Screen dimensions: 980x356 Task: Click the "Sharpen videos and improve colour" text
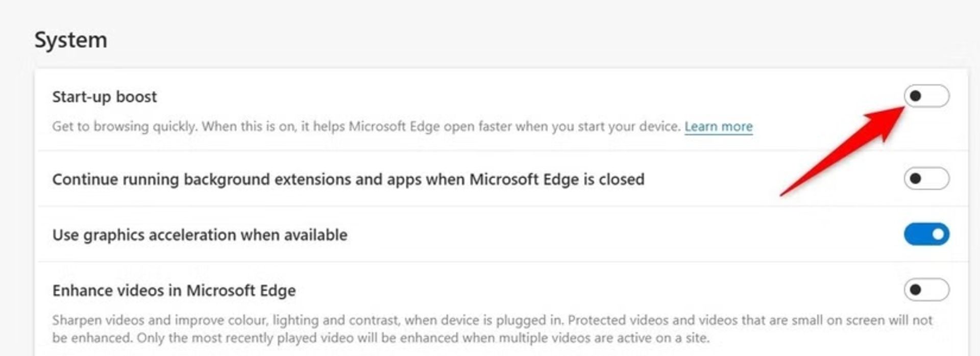click(160, 320)
